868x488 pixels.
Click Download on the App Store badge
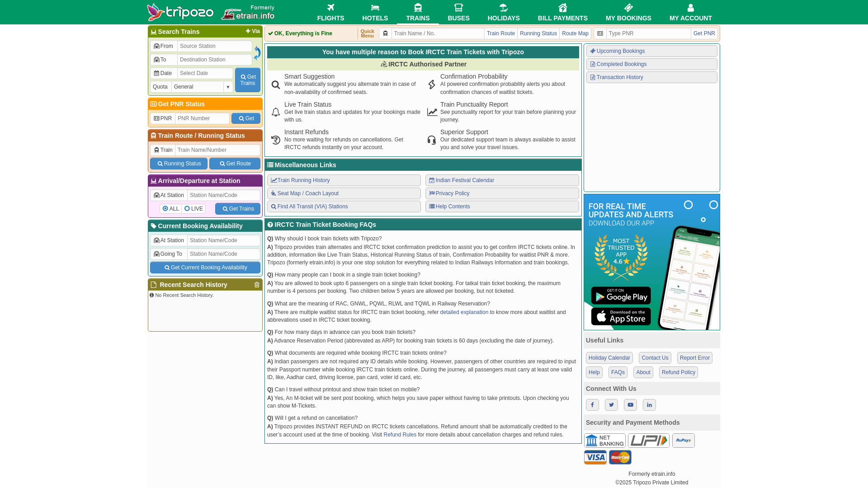[x=621, y=316]
